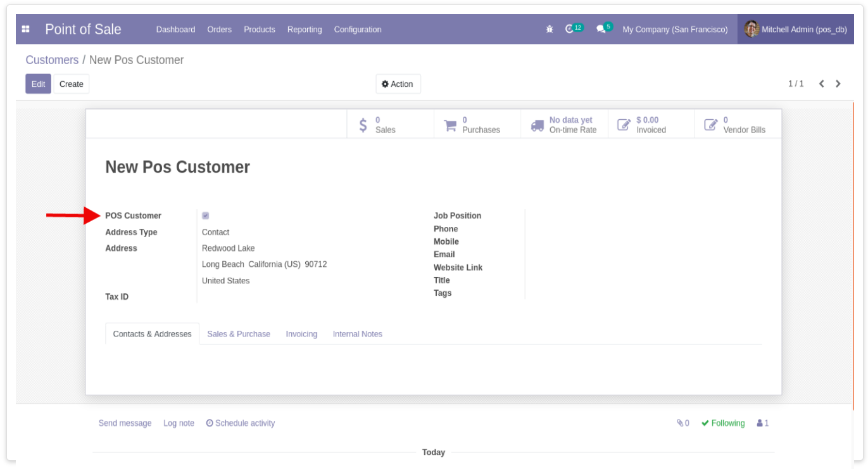This screenshot has width=868, height=469.
Task: Switch to the Invoicing tab
Action: coord(301,334)
